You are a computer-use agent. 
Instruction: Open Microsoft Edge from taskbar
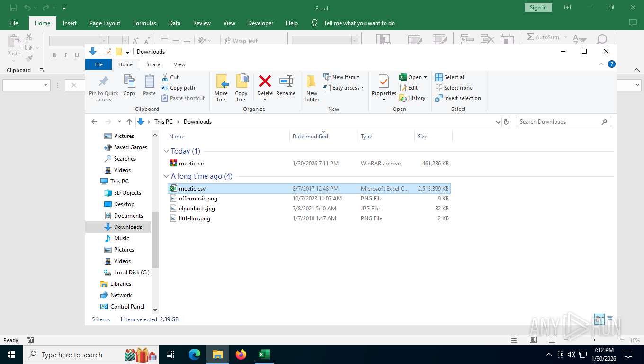pos(195,354)
